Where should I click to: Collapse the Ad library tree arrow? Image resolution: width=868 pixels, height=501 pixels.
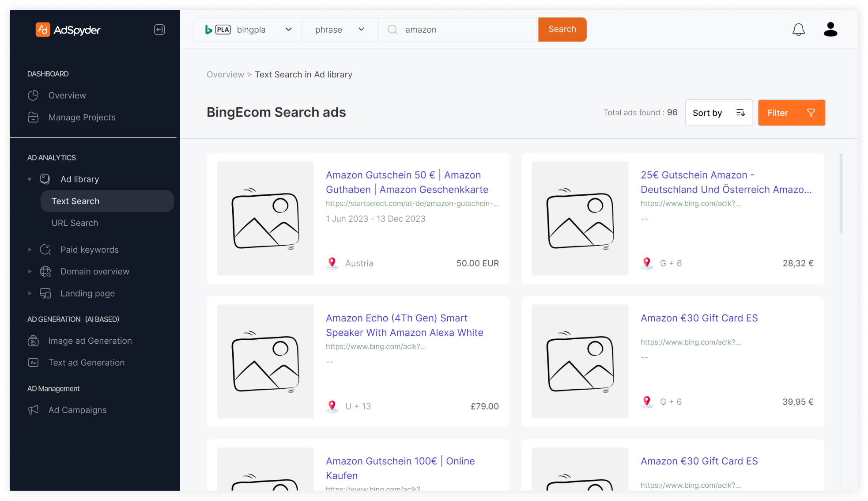pyautogui.click(x=30, y=179)
